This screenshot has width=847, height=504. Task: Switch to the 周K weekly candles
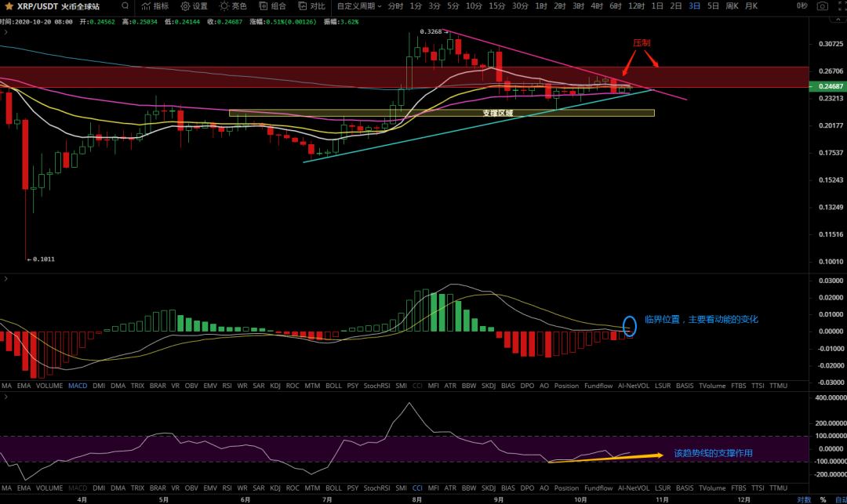[732, 6]
